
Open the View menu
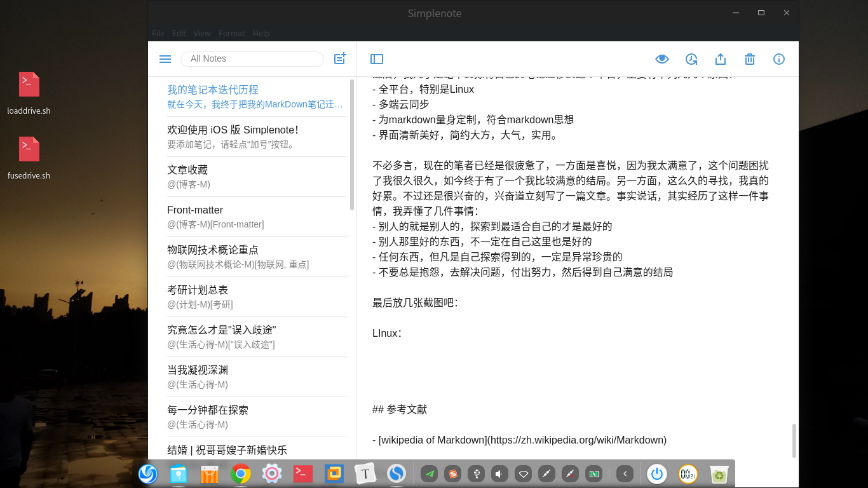click(x=202, y=33)
